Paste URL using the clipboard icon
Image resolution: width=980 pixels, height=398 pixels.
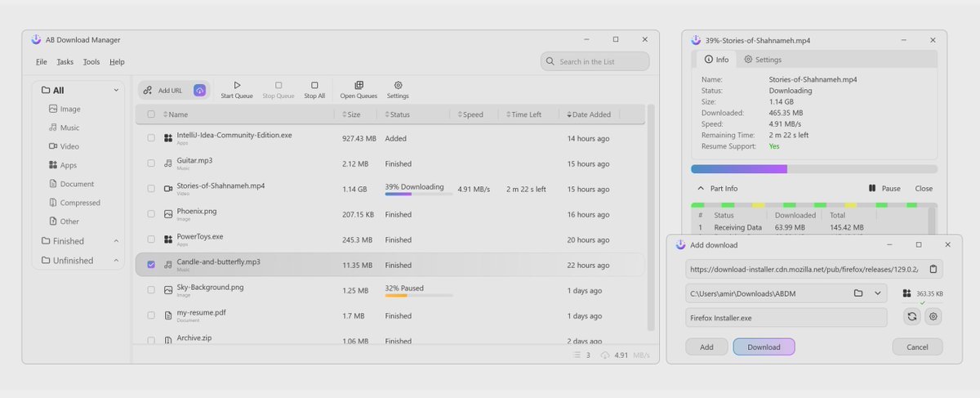coord(934,269)
